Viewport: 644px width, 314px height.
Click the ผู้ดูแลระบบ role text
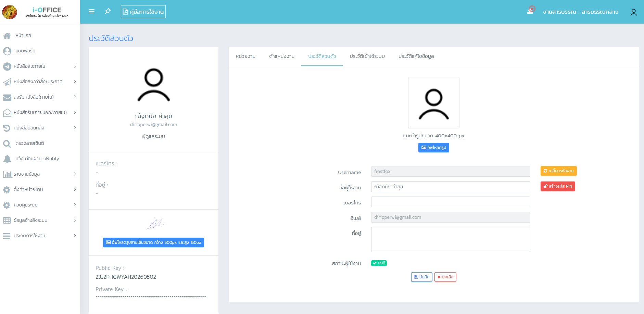(x=153, y=136)
